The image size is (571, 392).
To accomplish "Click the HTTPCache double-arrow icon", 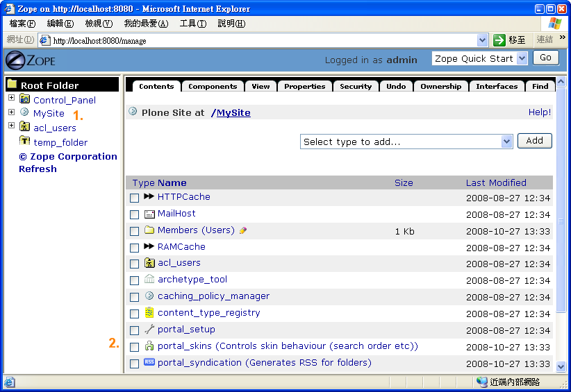I will [x=149, y=196].
